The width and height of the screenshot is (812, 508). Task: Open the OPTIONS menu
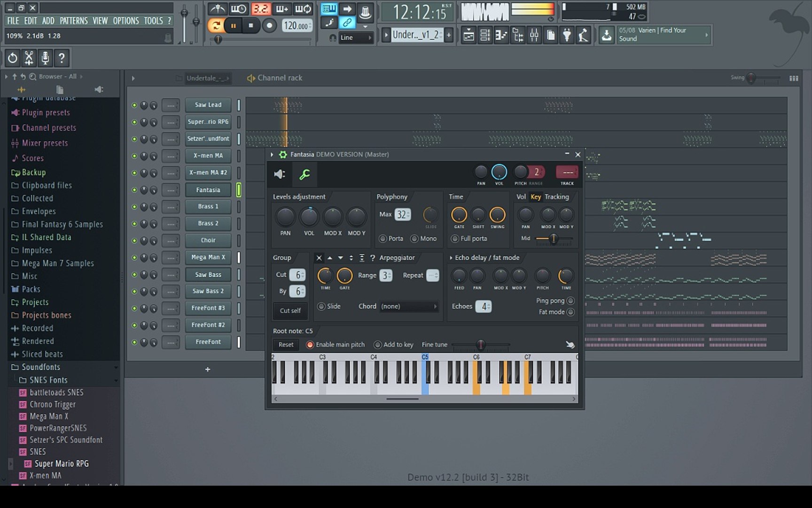pyautogui.click(x=125, y=21)
